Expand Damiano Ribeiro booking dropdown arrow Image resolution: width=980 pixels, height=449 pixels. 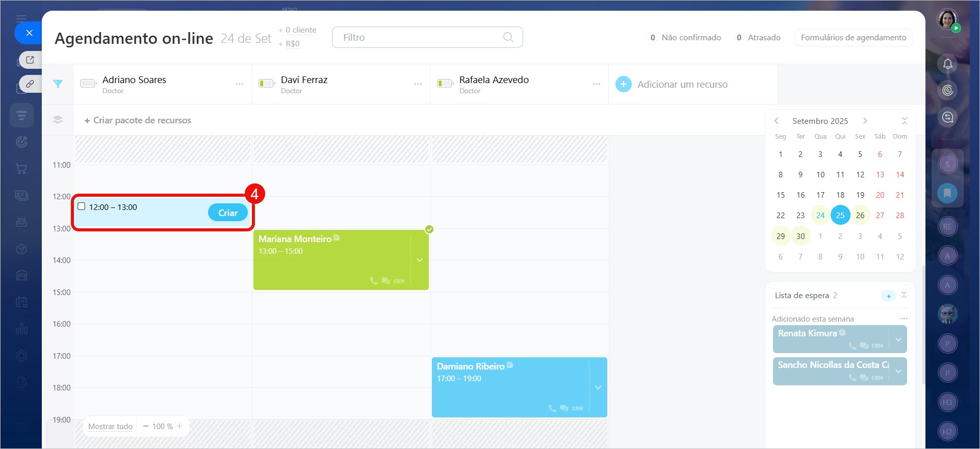pyautogui.click(x=598, y=387)
